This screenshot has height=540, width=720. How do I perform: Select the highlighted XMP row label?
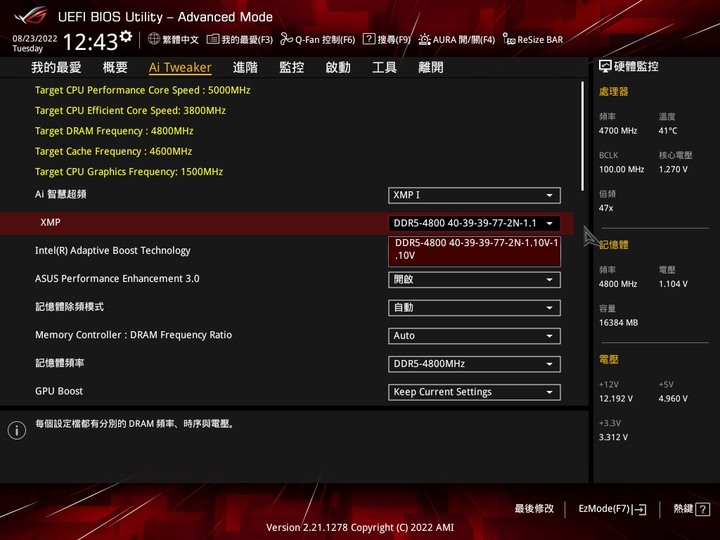(50, 222)
